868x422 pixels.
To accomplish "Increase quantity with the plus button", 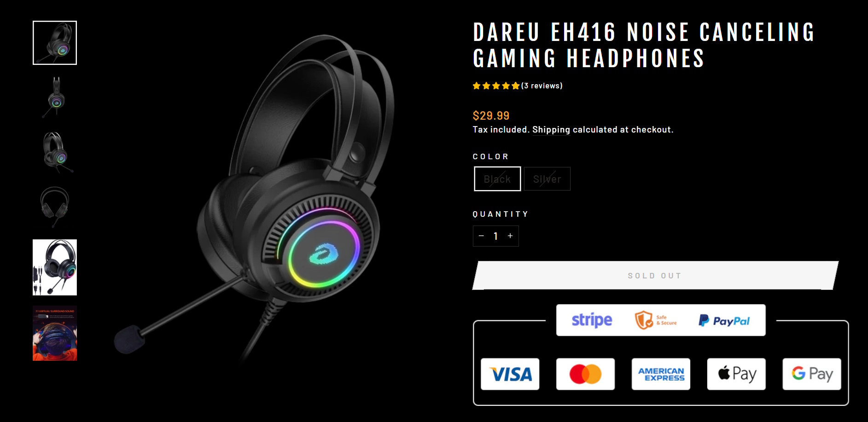I will (510, 236).
